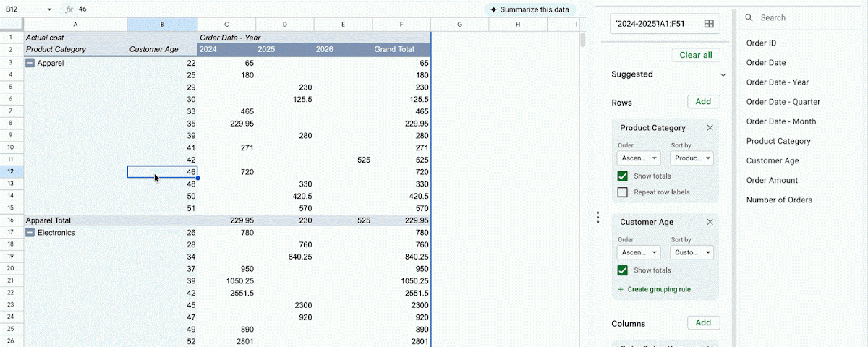Remove the Product Category row field
This screenshot has width=868, height=347.
710,127
